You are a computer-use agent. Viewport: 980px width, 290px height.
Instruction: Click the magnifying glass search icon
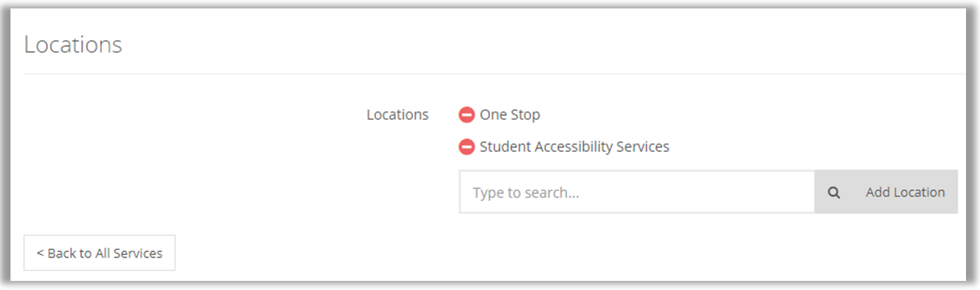pos(834,193)
